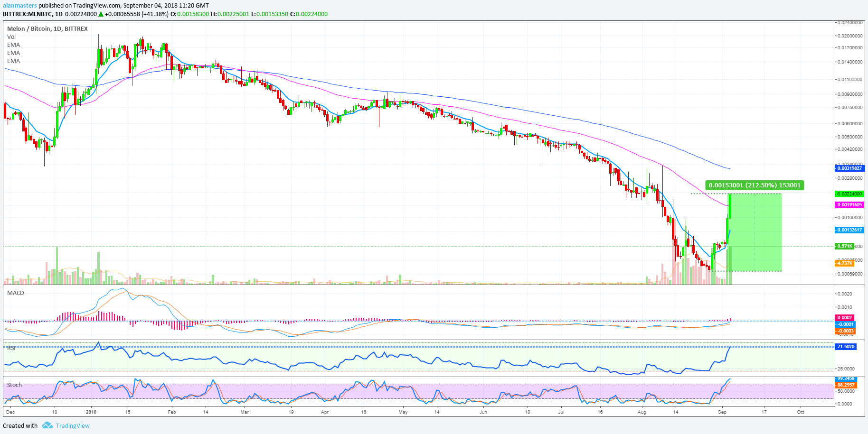
Task: Click the Jul label on time axis
Action: coord(561,412)
